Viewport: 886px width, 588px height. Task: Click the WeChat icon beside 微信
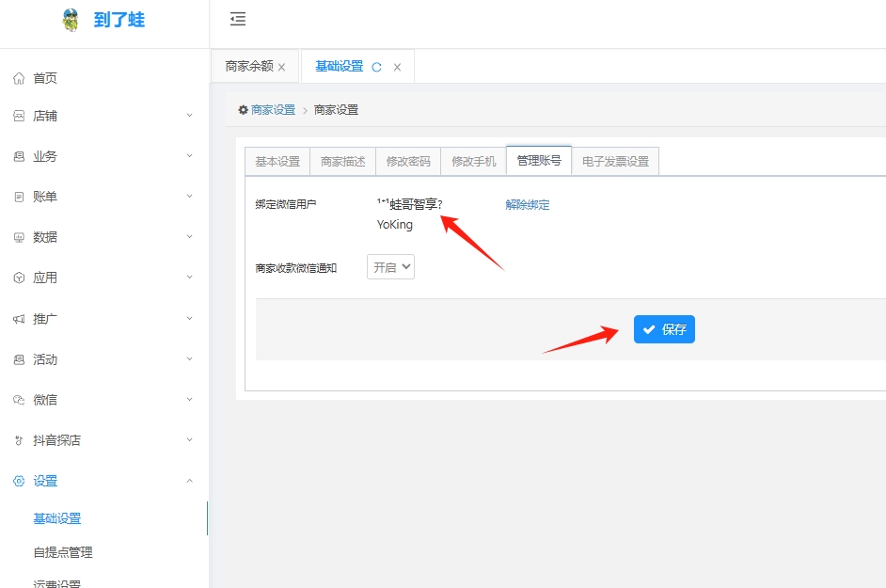19,400
